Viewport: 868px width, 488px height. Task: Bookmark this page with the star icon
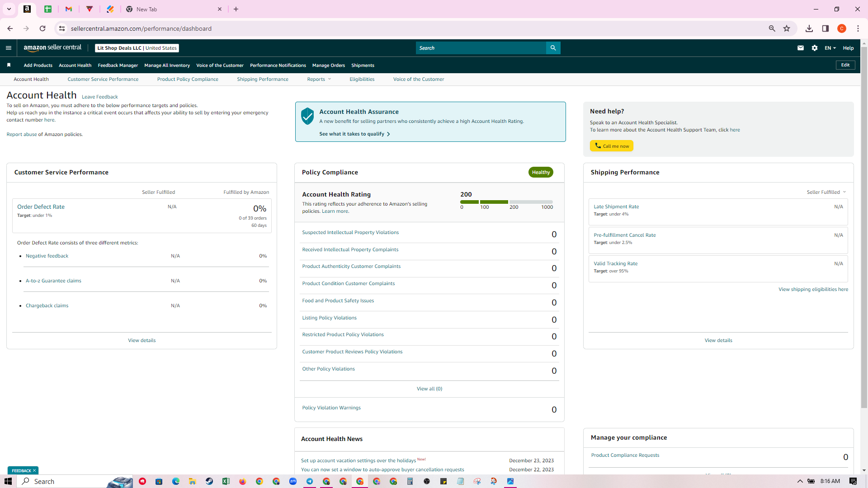[x=787, y=28]
